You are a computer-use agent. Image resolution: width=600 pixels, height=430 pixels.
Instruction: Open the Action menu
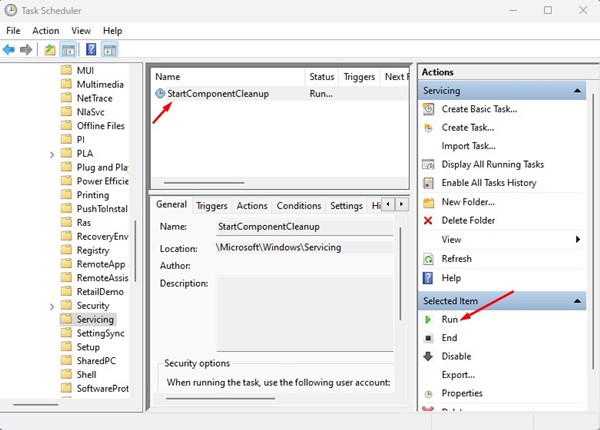pyautogui.click(x=45, y=31)
